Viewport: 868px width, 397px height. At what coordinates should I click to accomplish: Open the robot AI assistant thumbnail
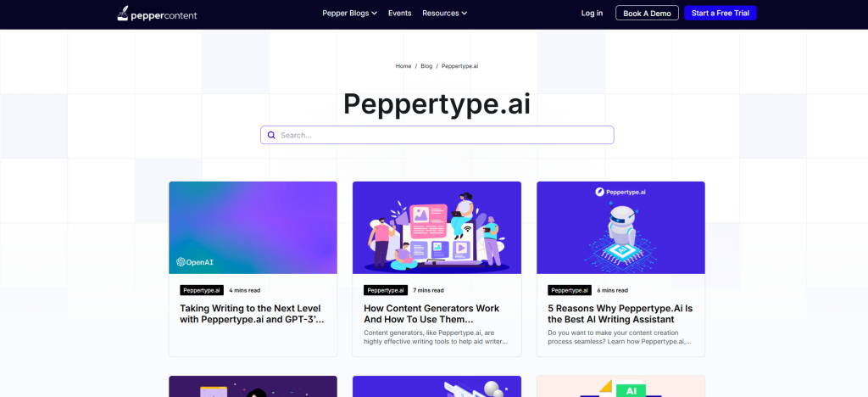pyautogui.click(x=620, y=227)
